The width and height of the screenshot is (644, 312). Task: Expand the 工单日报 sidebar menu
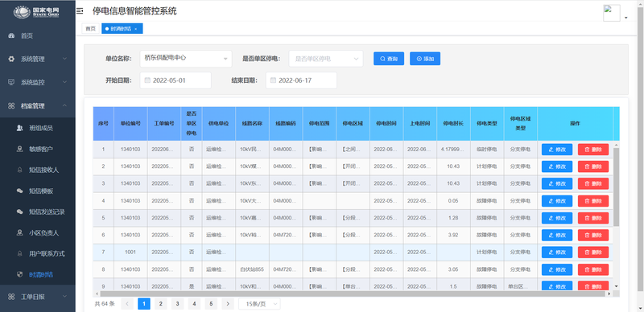pos(38,297)
